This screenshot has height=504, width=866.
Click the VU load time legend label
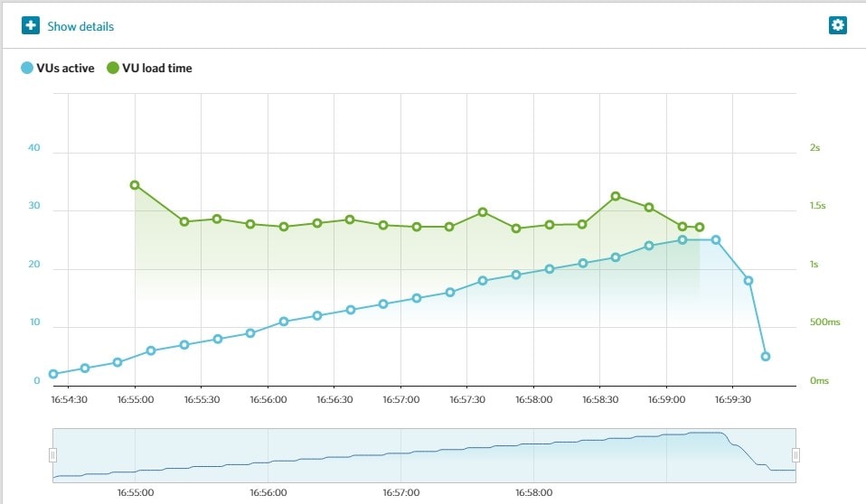click(x=156, y=68)
